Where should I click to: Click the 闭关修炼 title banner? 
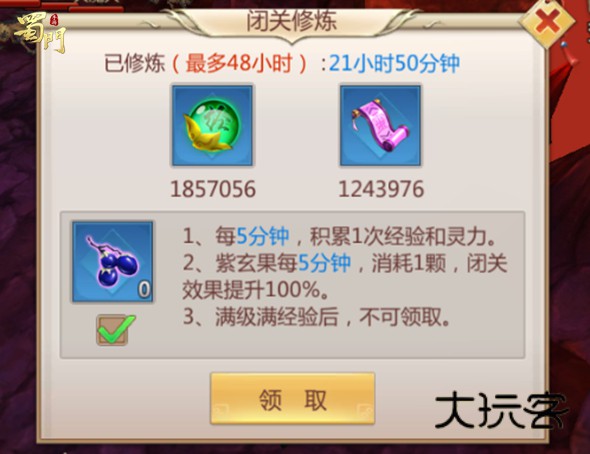[292, 21]
